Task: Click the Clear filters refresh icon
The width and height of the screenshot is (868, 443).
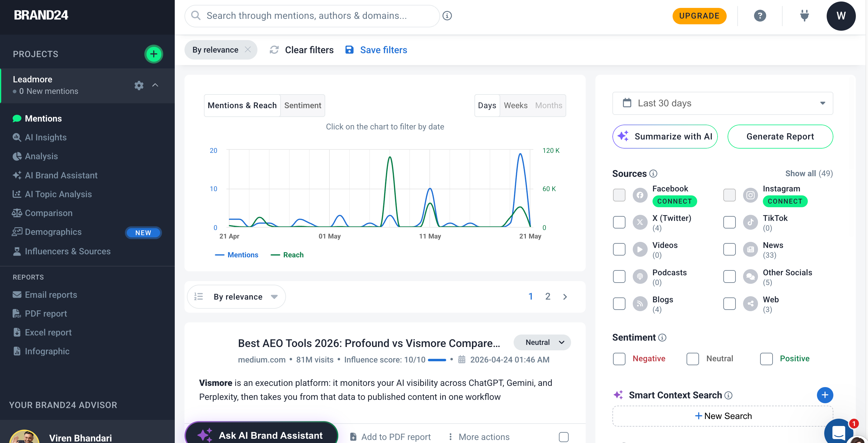Action: 274,50
